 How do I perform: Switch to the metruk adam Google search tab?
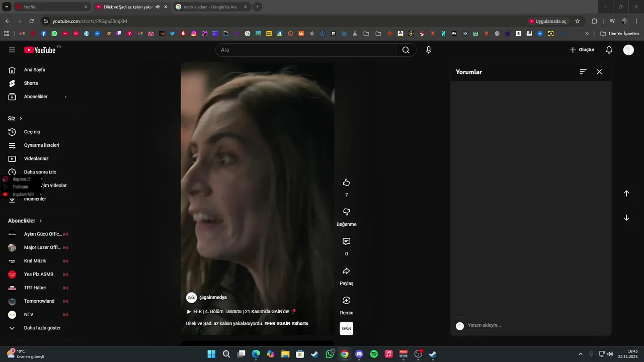211,7
